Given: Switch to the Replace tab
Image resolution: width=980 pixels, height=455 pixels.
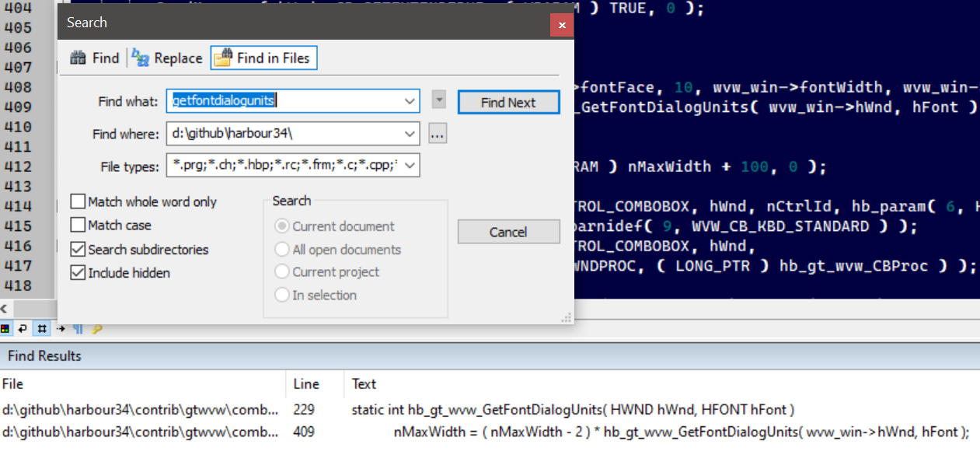Looking at the screenshot, I should [x=167, y=58].
